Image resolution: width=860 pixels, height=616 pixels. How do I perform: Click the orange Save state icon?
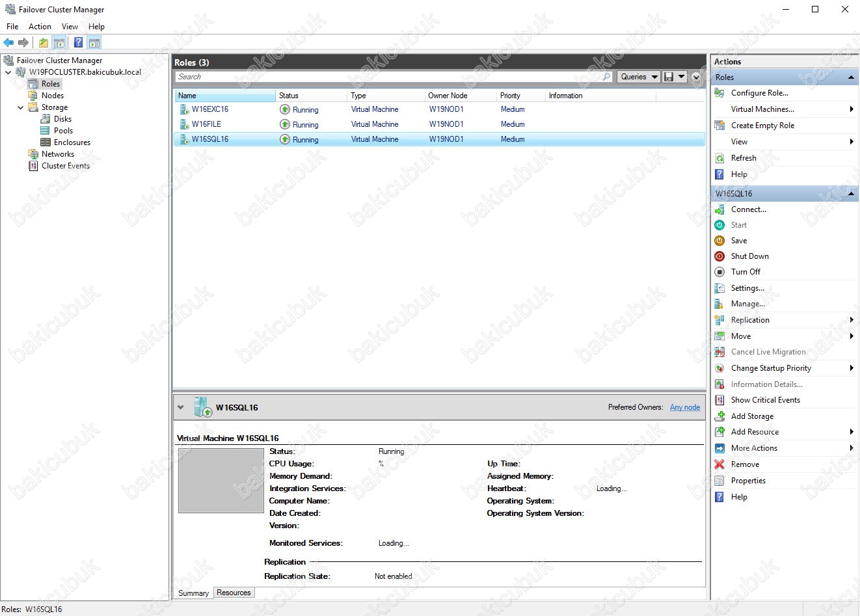[x=719, y=241]
